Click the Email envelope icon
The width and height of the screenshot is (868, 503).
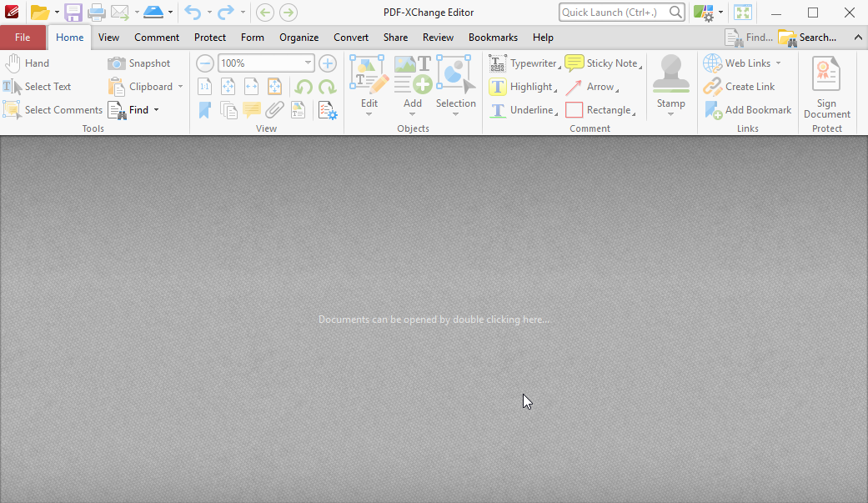[x=120, y=13]
